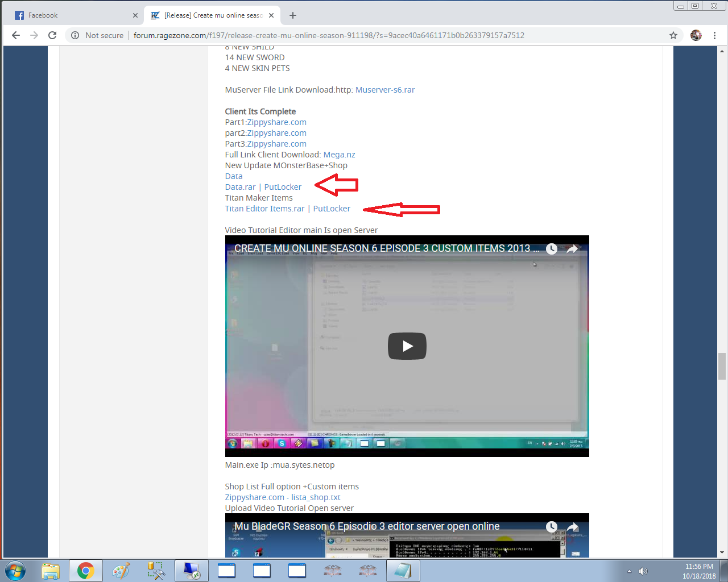
Task: Select the text Client Its Complete
Action: click(260, 111)
